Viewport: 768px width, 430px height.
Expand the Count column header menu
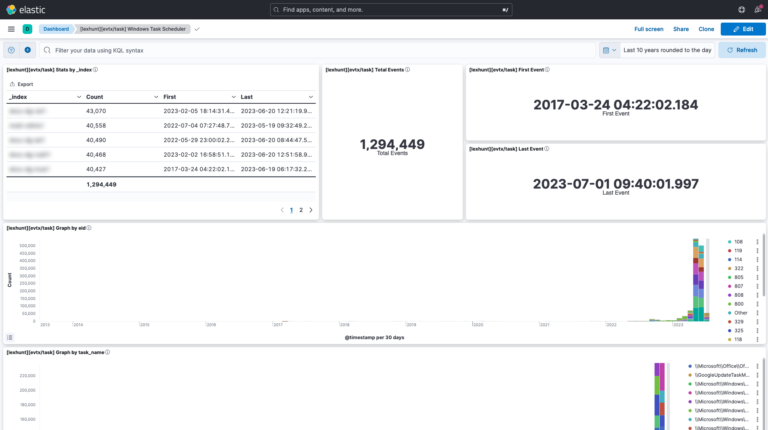coord(155,96)
